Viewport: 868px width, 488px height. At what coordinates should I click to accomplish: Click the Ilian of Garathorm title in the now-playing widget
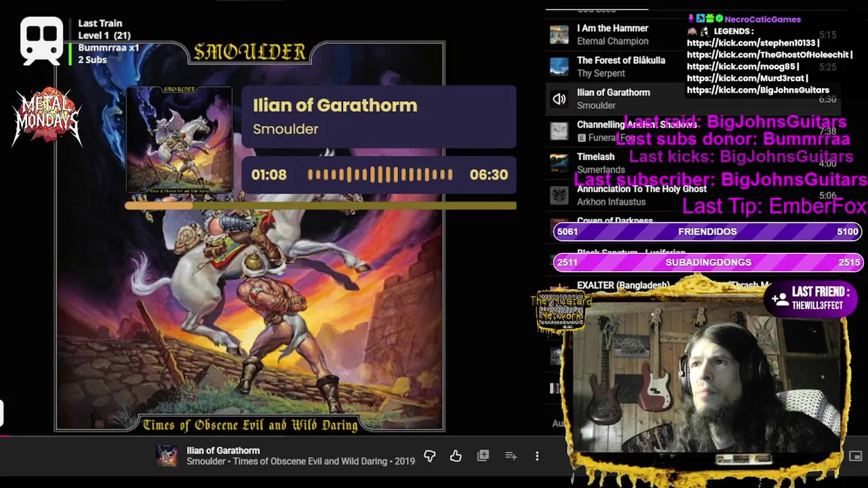coord(335,105)
